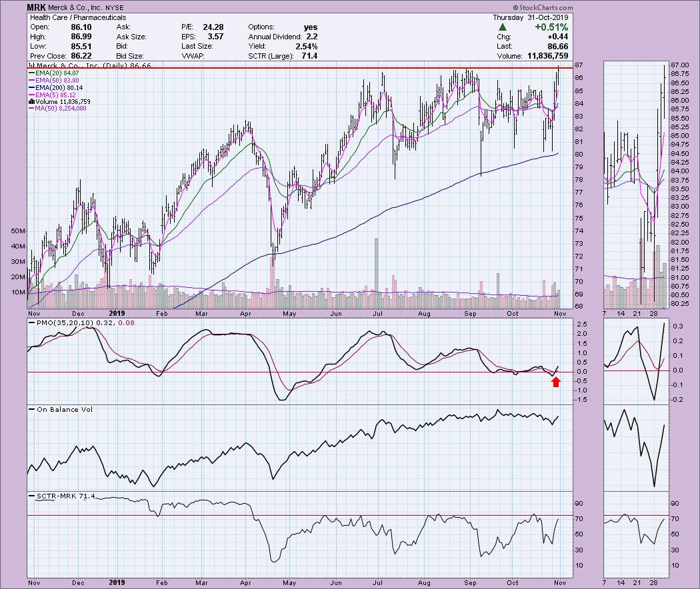The image size is (700, 589).
Task: Click the 10M volume axis label
Action: click(18, 293)
